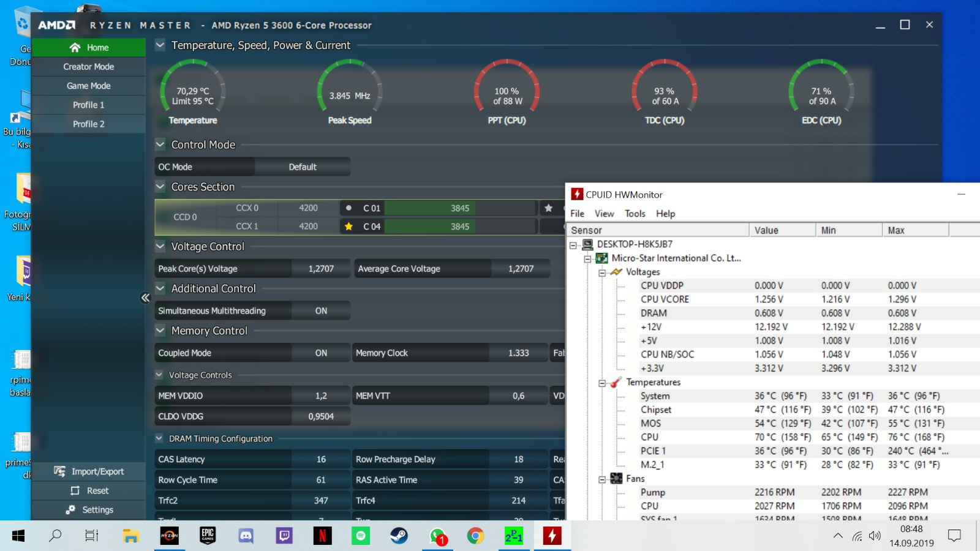Open Steam from taskbar
Viewport: 980px width, 551px height.
click(399, 536)
